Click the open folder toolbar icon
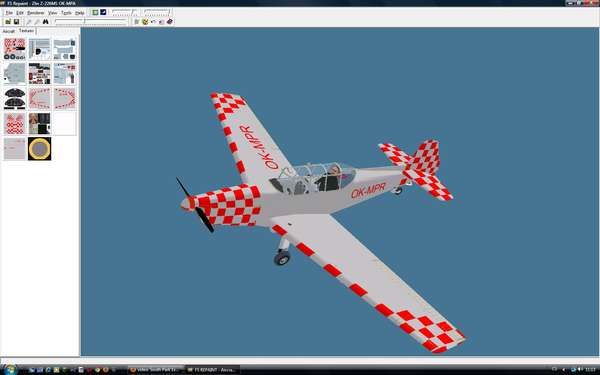 (x=8, y=22)
